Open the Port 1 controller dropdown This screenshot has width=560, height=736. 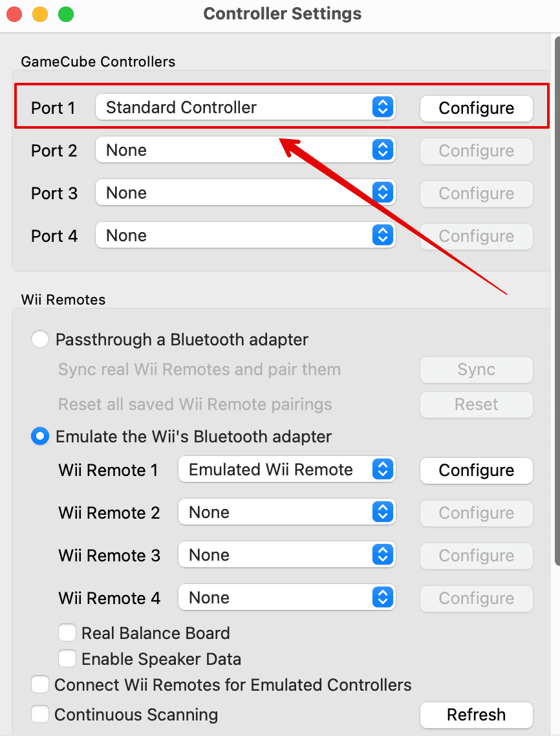(x=244, y=107)
